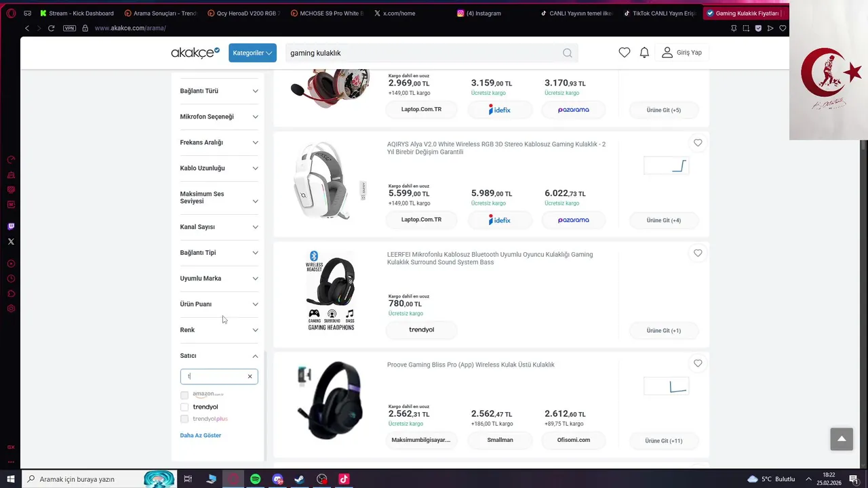Click browser reload icon
Viewport: 868px width, 488px height.
(x=51, y=28)
